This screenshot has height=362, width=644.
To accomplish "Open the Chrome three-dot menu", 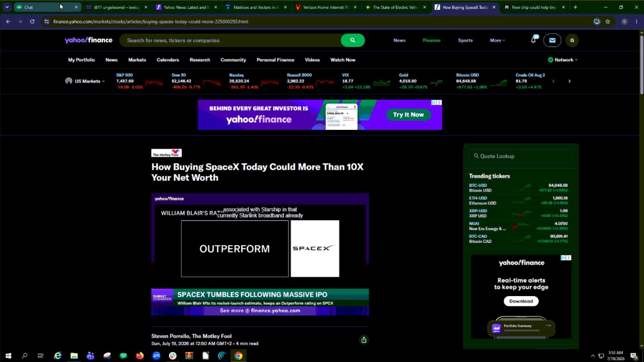I will tap(636, 21).
